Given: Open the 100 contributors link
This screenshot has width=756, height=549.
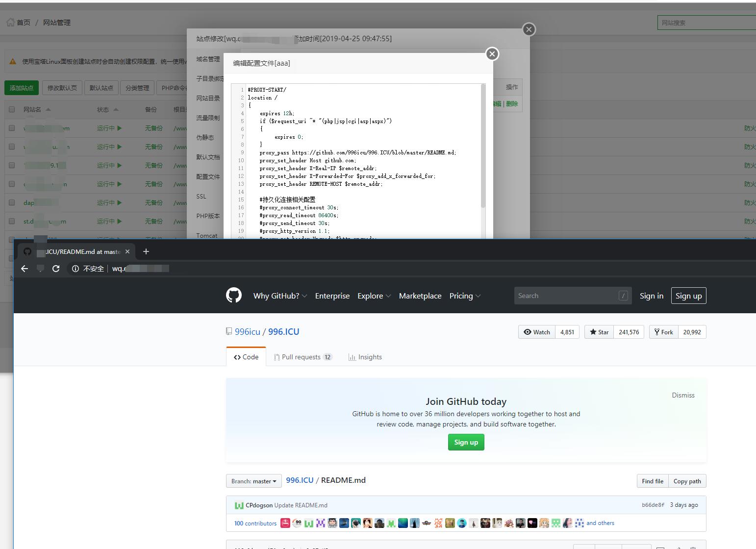Looking at the screenshot, I should [x=255, y=523].
